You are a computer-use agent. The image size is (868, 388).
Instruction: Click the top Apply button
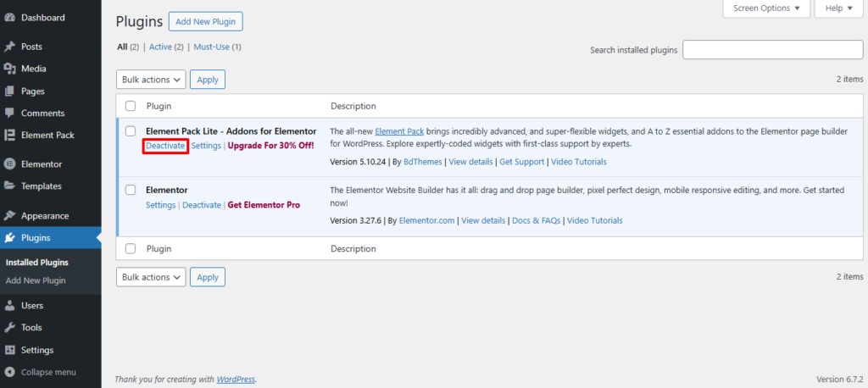[x=208, y=80]
